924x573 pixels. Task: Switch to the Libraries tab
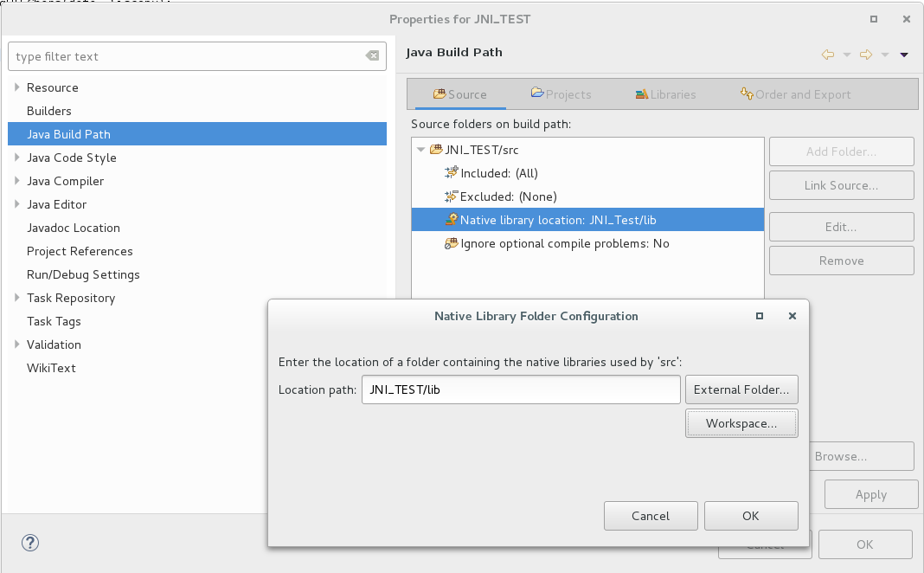[664, 94]
